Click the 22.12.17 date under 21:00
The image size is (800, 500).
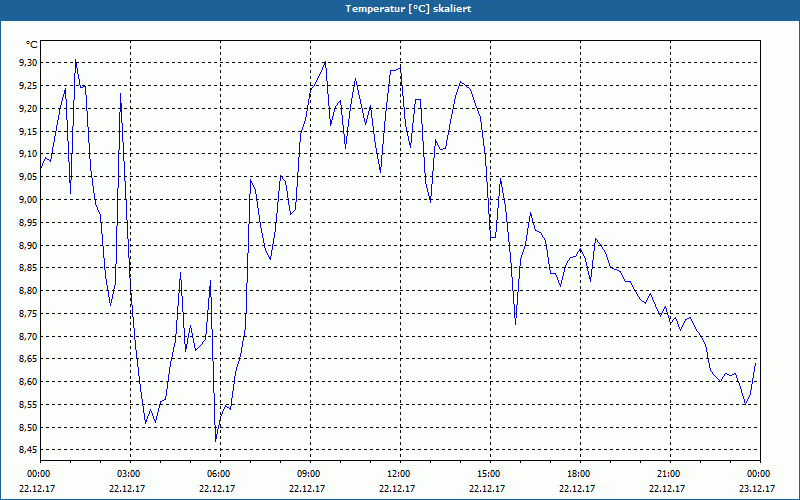click(x=667, y=488)
